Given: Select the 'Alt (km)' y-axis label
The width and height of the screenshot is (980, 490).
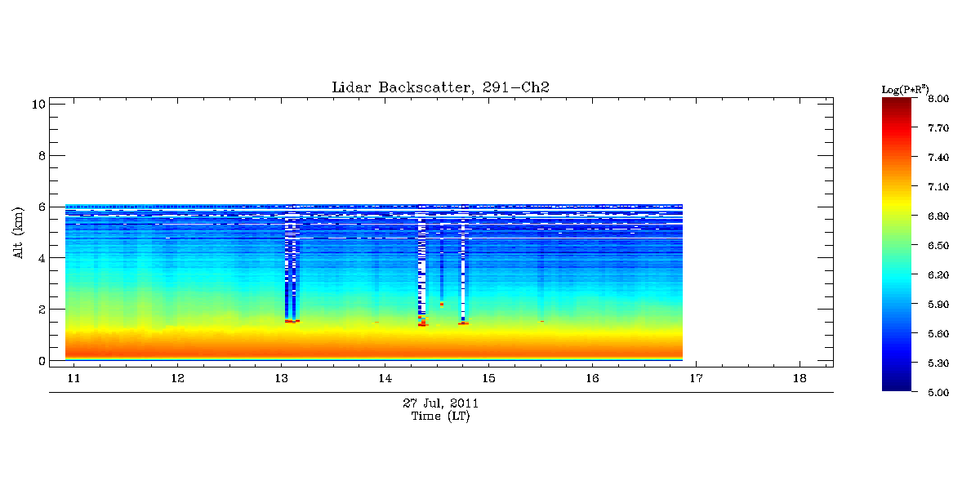Looking at the screenshot, I should coord(20,233).
